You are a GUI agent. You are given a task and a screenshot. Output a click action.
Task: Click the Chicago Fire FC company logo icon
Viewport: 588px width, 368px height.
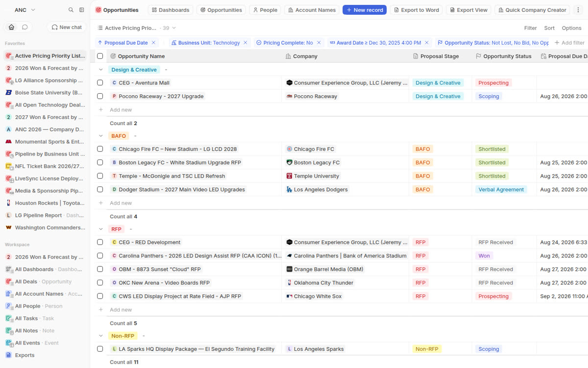click(x=289, y=149)
